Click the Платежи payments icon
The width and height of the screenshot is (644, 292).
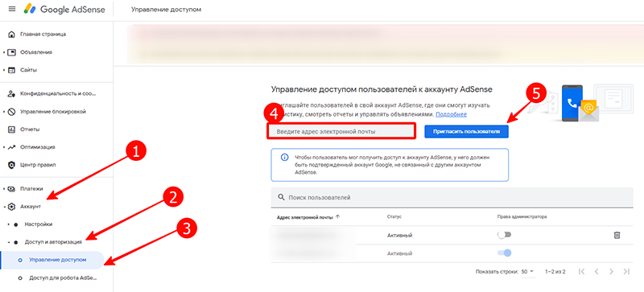(x=12, y=189)
